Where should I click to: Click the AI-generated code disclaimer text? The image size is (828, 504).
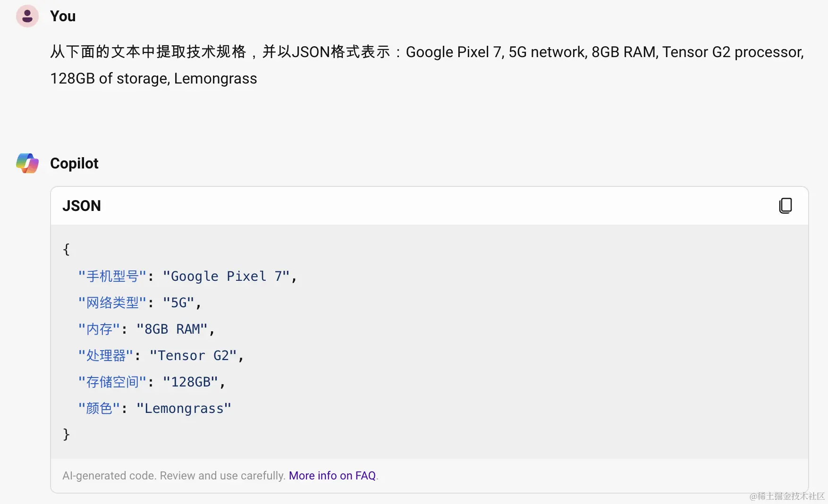point(175,476)
